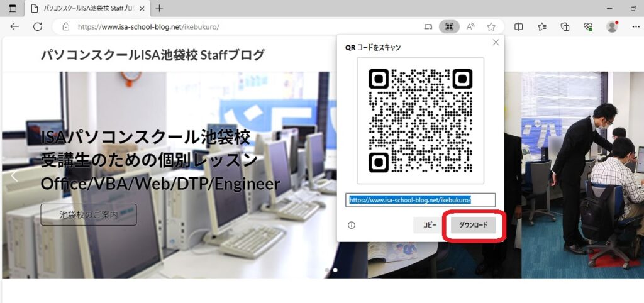Click the address bar URL
This screenshot has width=644, height=303.
coord(148,26)
